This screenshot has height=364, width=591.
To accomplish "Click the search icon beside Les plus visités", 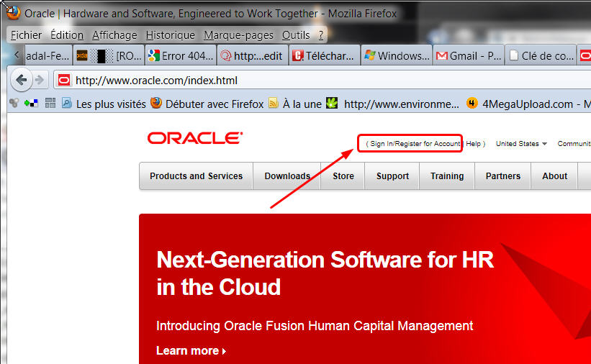I will click(67, 103).
